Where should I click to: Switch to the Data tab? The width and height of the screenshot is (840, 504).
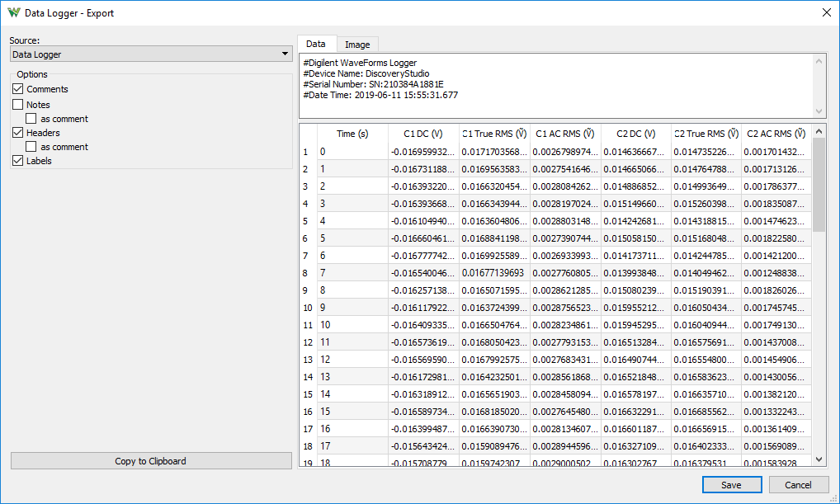(x=316, y=44)
